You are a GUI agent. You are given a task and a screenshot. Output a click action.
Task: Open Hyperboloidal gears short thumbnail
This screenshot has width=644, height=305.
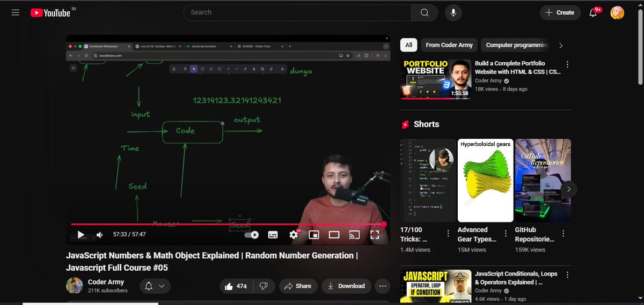tap(485, 180)
